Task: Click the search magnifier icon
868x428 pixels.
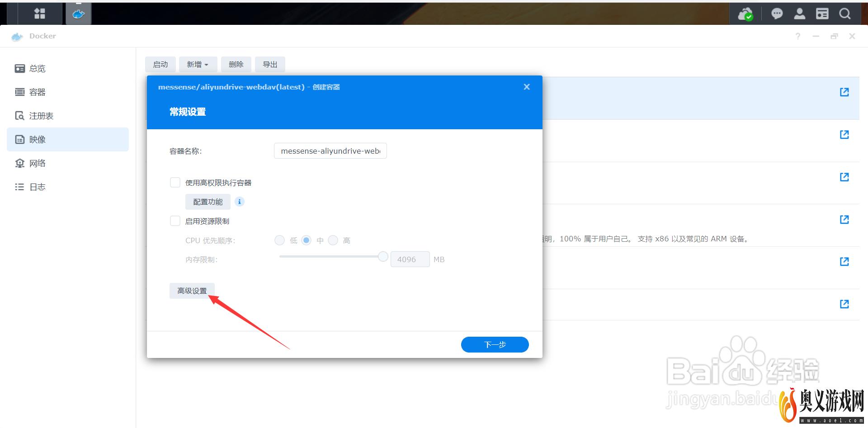Action: (x=844, y=14)
